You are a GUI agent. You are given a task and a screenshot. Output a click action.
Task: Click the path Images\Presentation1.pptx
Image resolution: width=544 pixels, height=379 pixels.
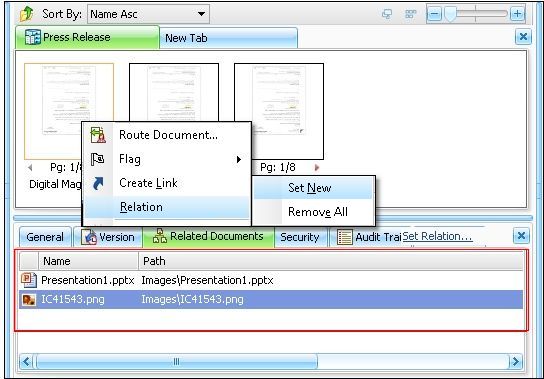click(x=207, y=280)
